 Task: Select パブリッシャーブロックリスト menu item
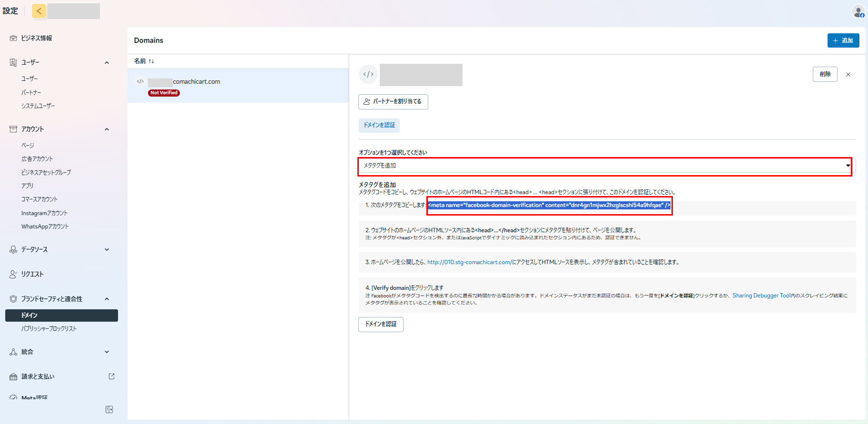click(49, 329)
